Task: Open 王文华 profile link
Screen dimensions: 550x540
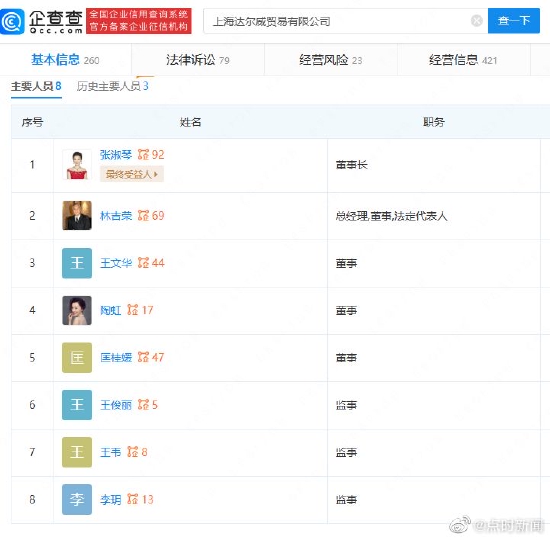Action: 116,263
